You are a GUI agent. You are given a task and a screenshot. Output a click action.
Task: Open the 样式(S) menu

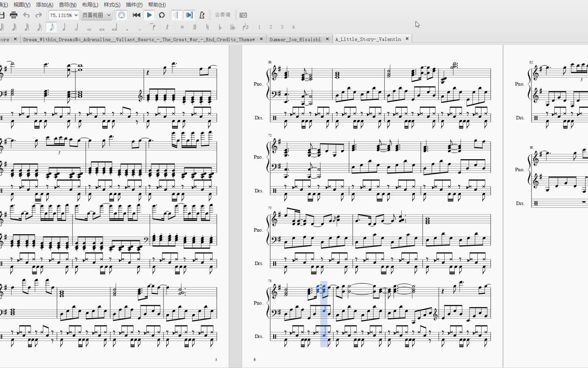(112, 5)
